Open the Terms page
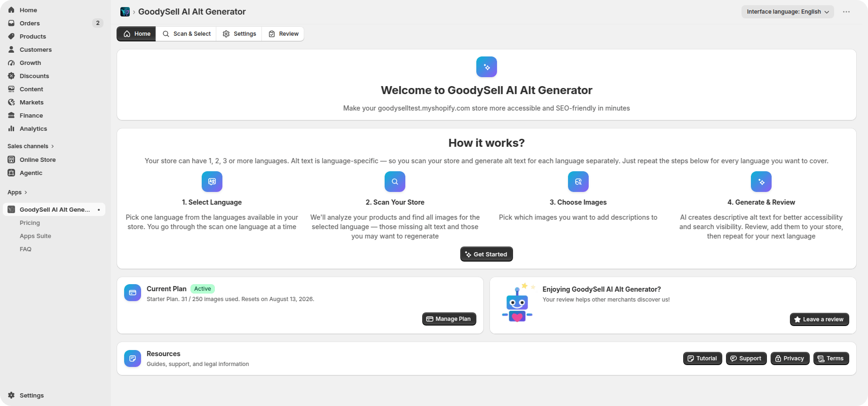Image resolution: width=868 pixels, height=406 pixels. (x=831, y=358)
